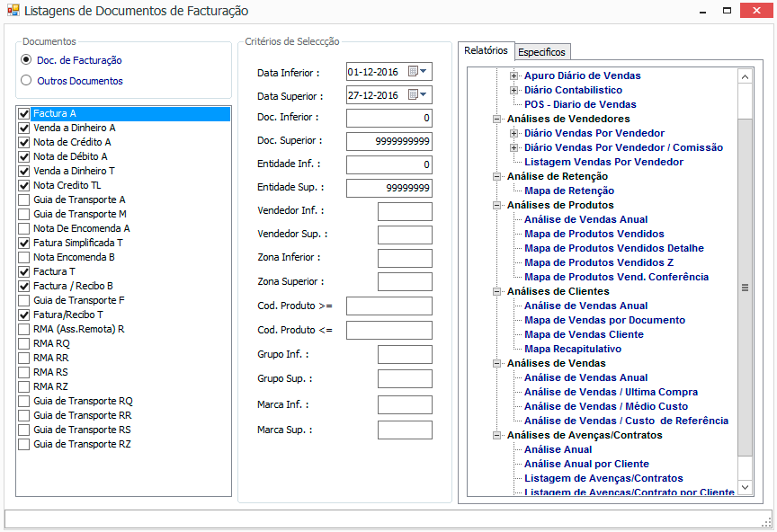The height and width of the screenshot is (532, 777).
Task: Collapse Análises de Avenças/Contratos group
Action: point(496,435)
